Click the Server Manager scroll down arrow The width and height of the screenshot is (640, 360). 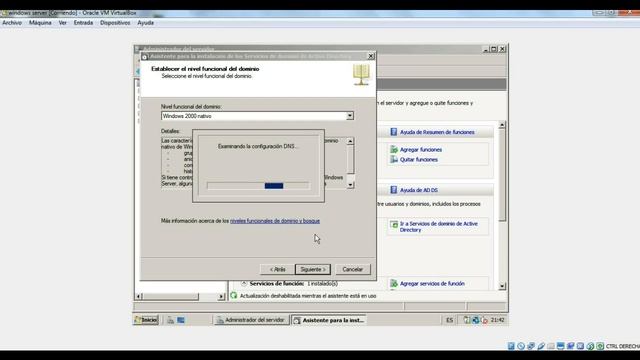(502, 287)
